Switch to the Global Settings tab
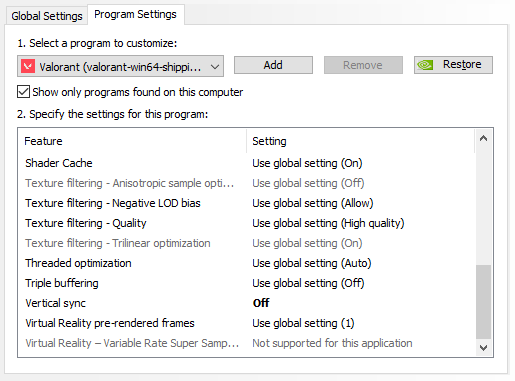Viewport: 515px width, 381px height. pos(47,16)
